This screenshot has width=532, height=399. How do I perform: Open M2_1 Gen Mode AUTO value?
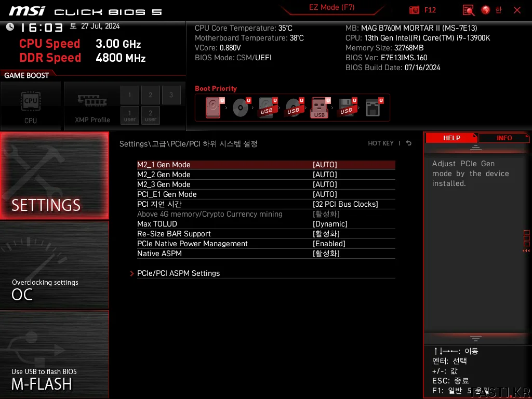(325, 165)
